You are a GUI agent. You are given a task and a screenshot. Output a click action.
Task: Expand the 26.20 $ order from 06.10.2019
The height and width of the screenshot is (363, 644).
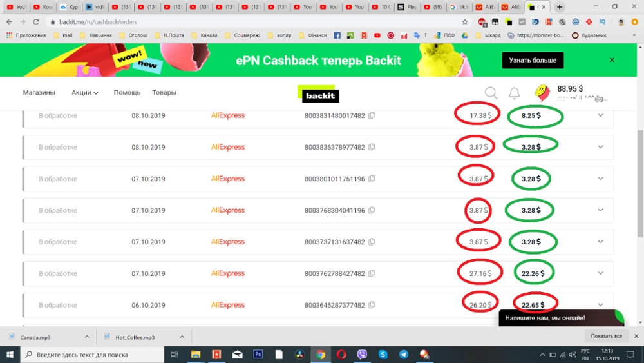point(600,306)
